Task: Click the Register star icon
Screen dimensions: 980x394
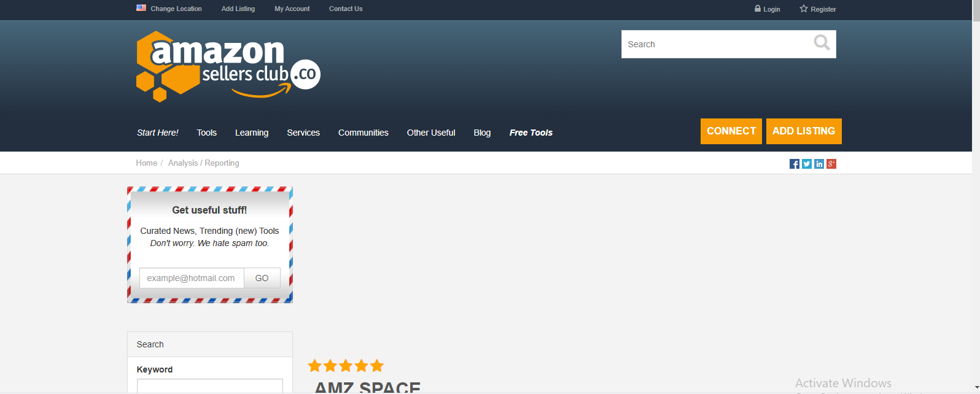Action: (804, 9)
